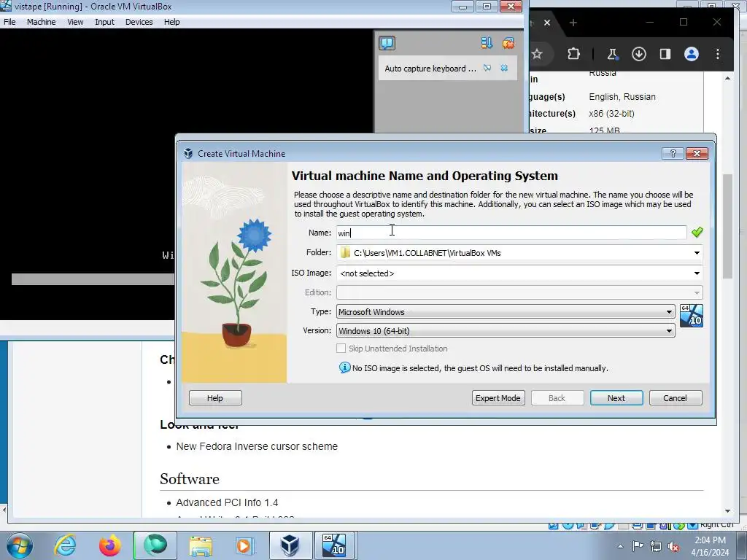This screenshot has width=747, height=560.
Task: Open the file explorer folder on taskbar
Action: click(x=201, y=545)
